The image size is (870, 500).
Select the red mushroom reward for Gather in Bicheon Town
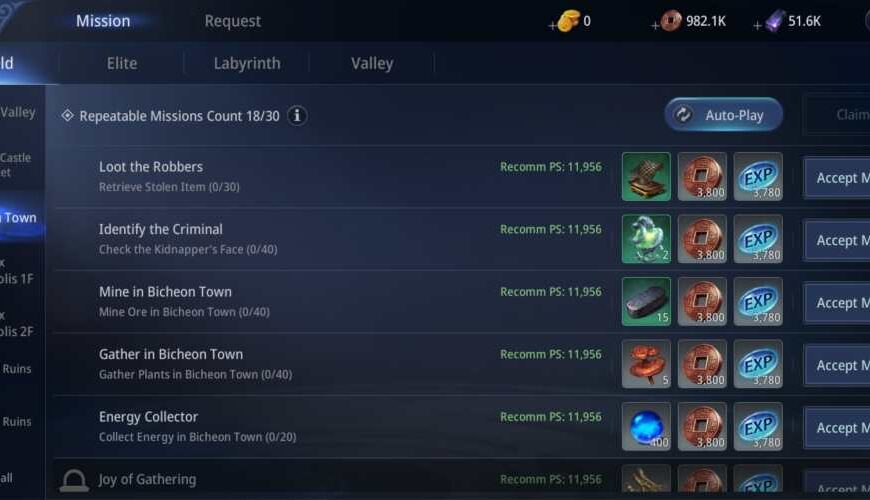pyautogui.click(x=646, y=364)
